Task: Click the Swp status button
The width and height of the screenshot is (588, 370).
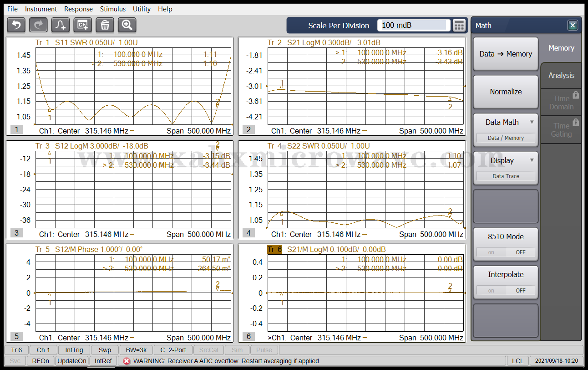Action: 105,350
